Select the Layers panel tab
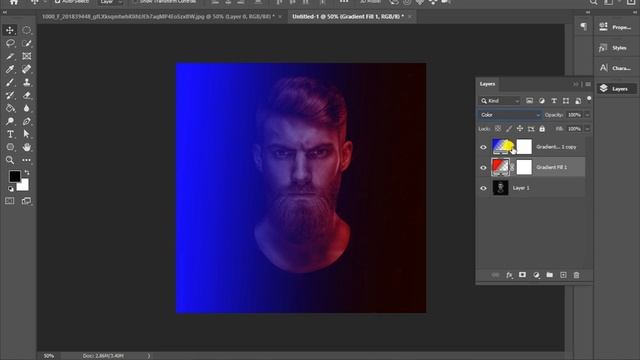Viewport: 640px width, 360px height. (x=487, y=84)
